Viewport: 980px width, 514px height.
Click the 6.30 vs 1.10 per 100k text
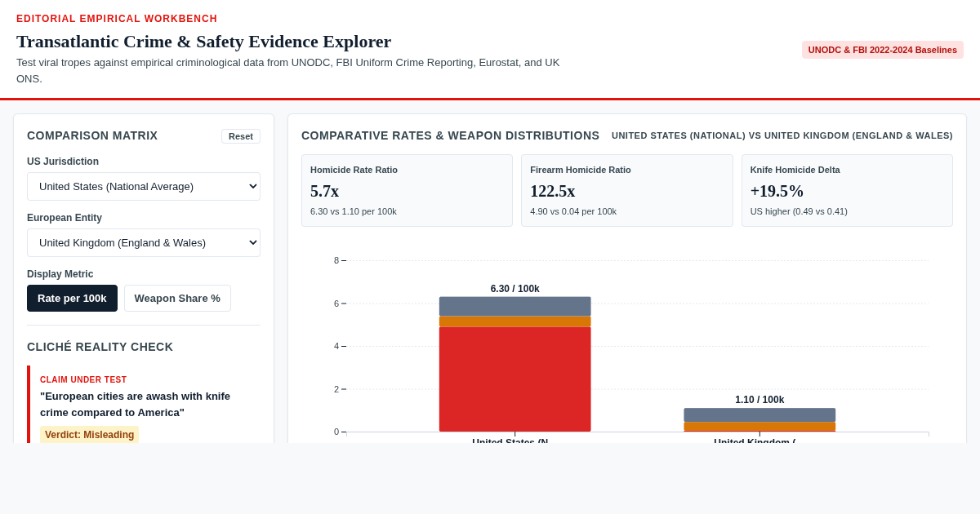(354, 211)
